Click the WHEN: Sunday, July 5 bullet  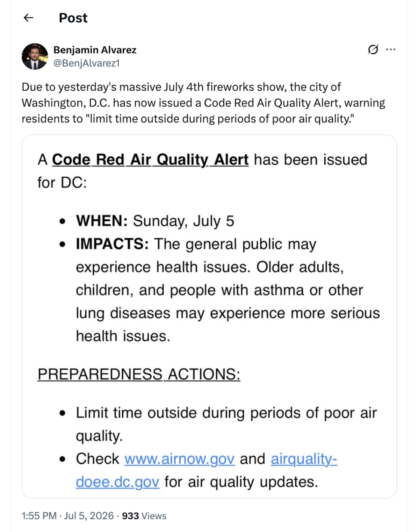(155, 221)
